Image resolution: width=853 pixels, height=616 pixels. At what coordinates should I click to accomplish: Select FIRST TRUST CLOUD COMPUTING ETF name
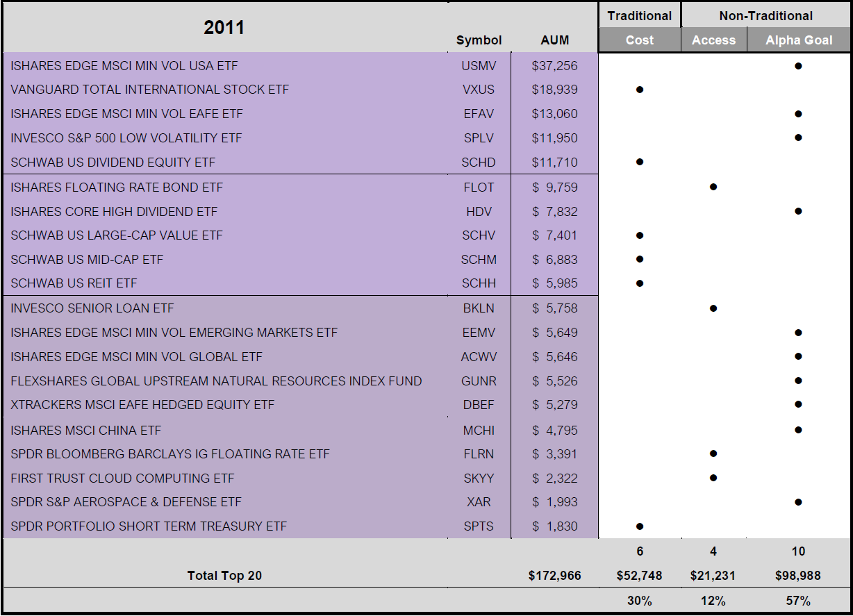(x=122, y=478)
